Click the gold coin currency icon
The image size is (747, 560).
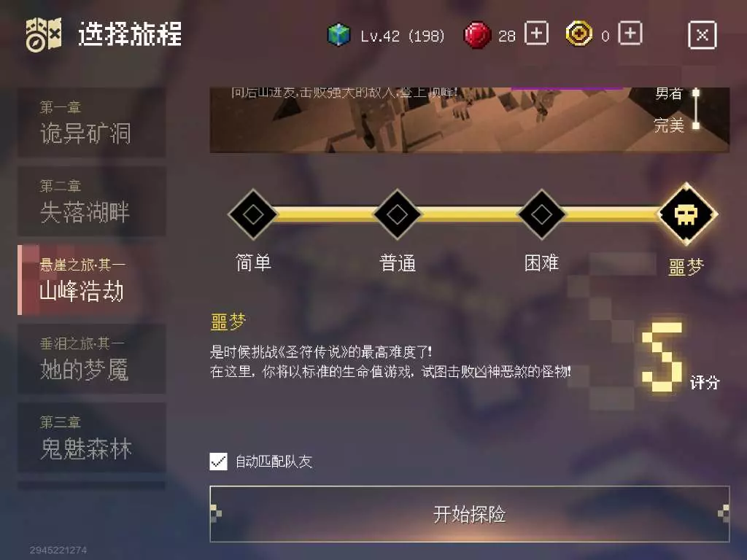coord(578,34)
